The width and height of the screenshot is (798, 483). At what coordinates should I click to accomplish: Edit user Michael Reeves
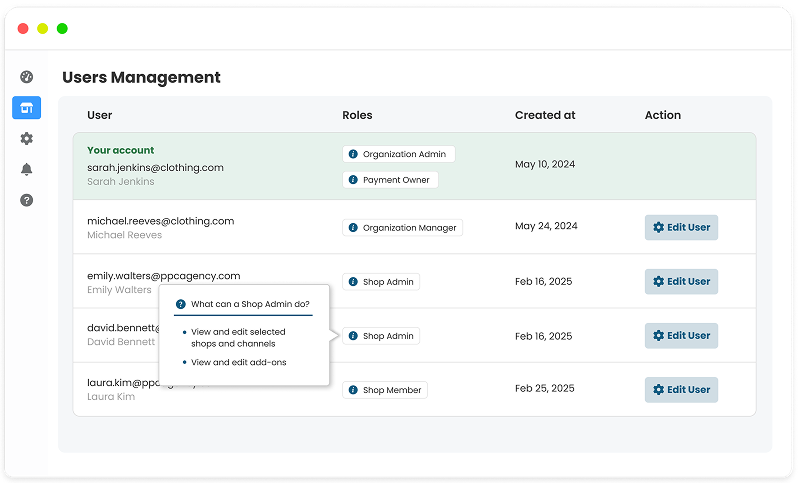681,227
